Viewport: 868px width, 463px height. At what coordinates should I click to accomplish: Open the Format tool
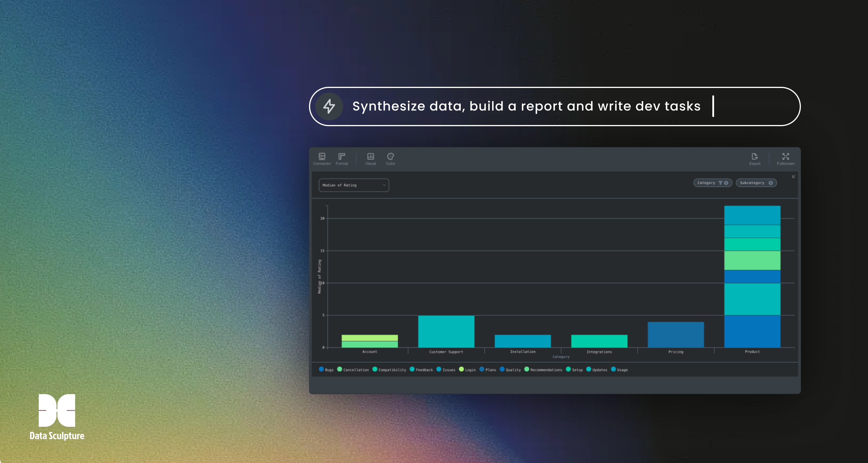(342, 159)
